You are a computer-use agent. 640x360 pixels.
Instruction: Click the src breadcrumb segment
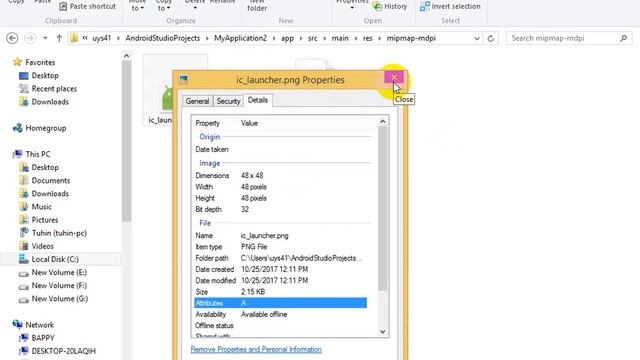coord(313,38)
